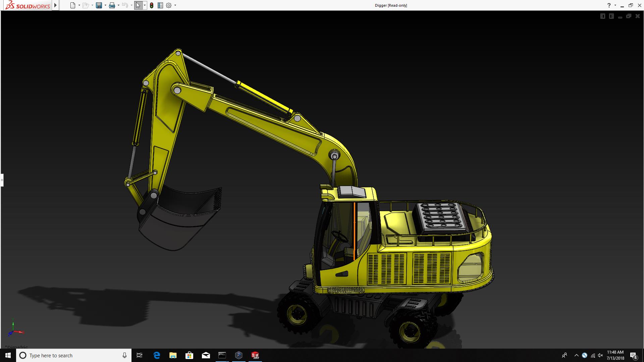Click the Save floppy disk icon
Viewport: 644px width, 362px height.
coord(99,5)
